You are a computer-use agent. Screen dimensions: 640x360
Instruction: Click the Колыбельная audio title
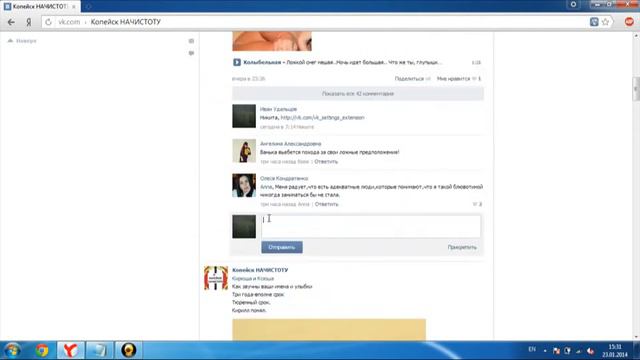pos(262,62)
